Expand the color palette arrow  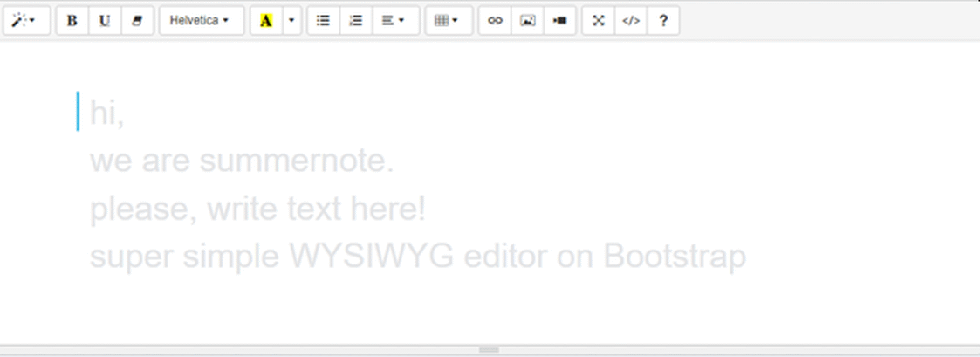pos(291,21)
